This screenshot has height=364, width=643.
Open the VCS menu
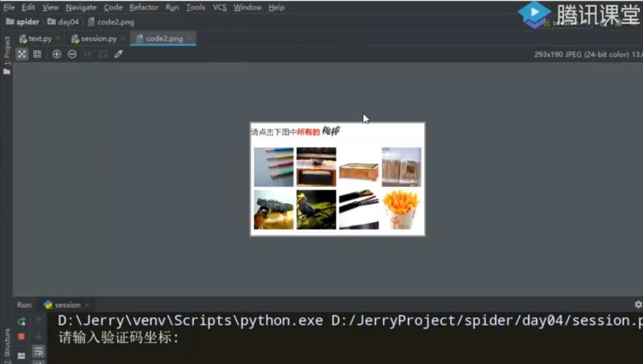[219, 7]
